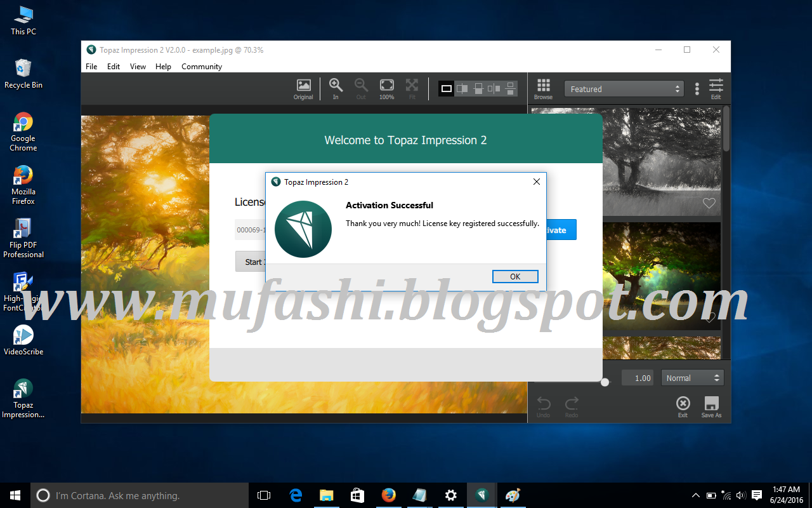
Task: Click the preset list scrollbar
Action: point(726,129)
